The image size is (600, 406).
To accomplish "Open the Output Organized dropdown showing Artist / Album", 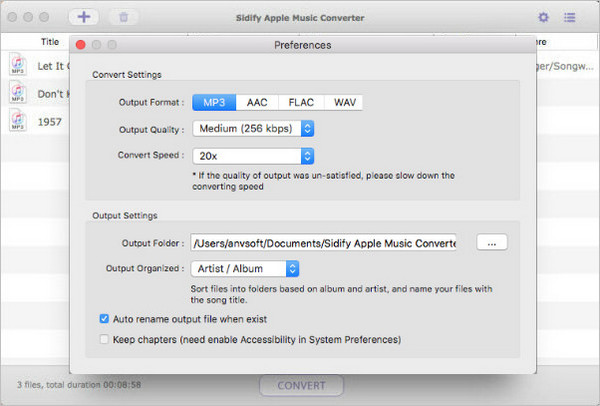I will [x=245, y=269].
